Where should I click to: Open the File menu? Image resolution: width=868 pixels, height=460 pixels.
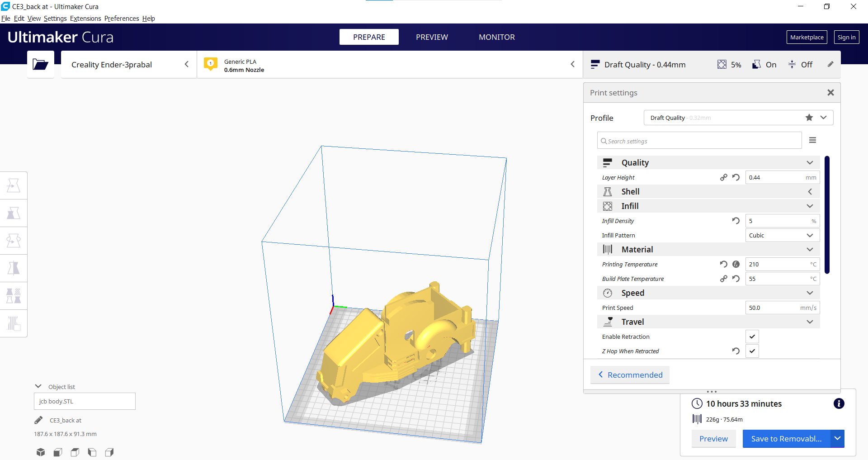coord(5,19)
